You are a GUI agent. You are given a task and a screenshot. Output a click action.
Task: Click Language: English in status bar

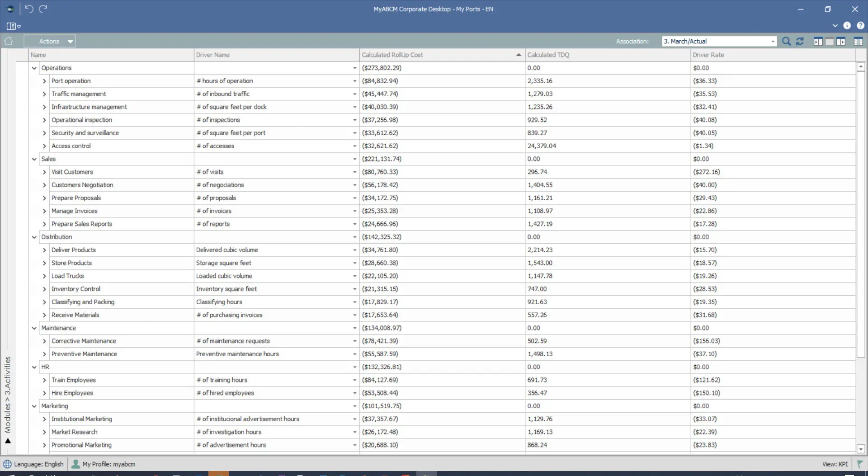click(34, 464)
